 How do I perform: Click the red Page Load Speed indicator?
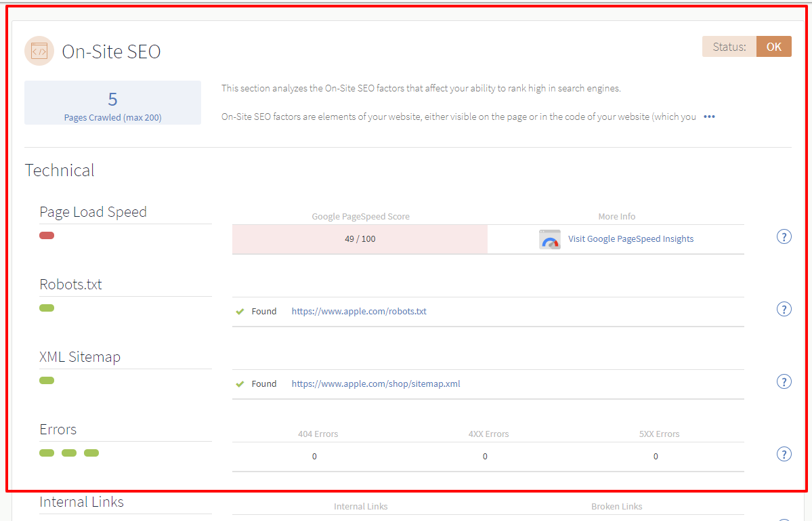click(47, 236)
